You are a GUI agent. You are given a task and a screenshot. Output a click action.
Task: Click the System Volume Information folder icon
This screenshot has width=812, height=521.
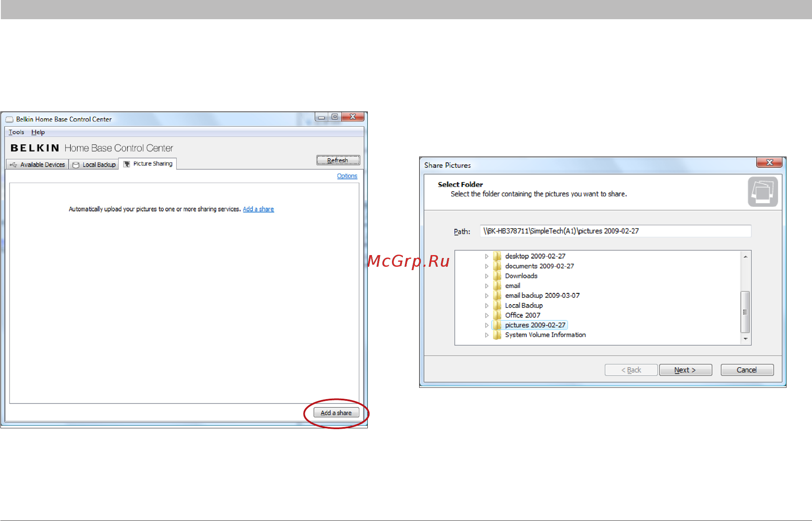[x=497, y=335]
